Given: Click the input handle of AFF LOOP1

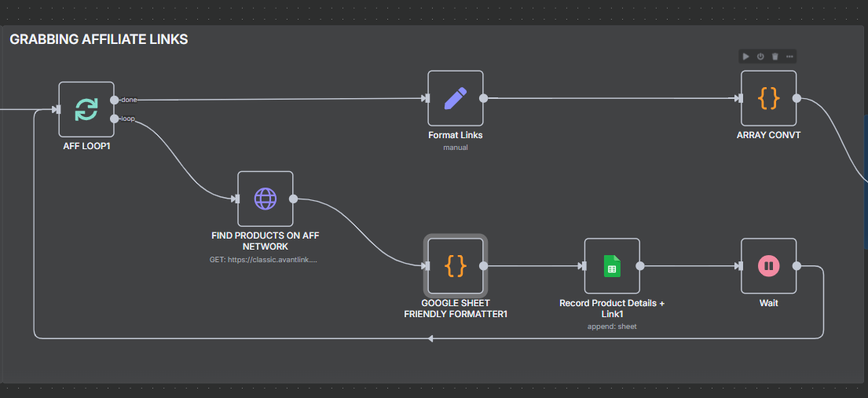Looking at the screenshot, I should [x=57, y=109].
